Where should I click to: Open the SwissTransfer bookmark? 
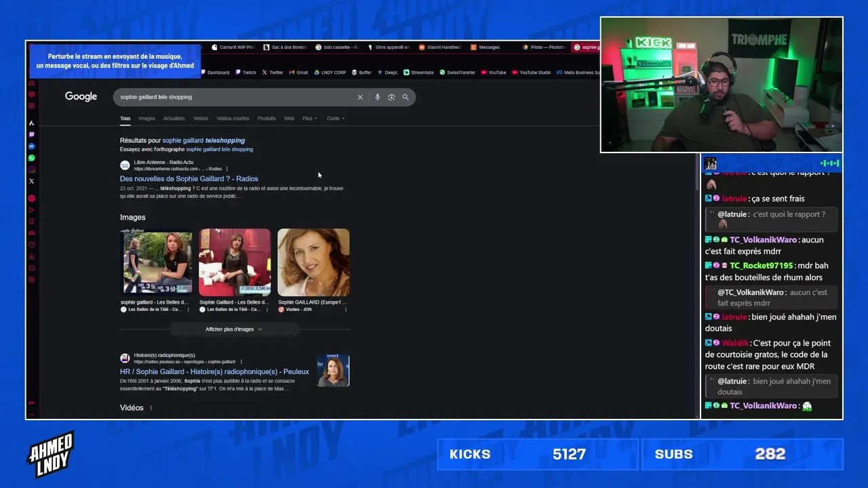tap(458, 73)
